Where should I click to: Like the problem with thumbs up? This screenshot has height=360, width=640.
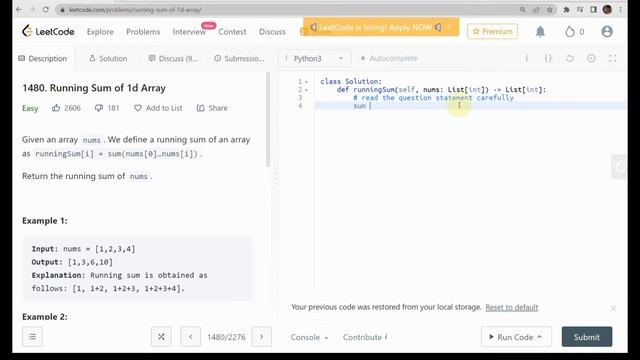pos(56,108)
